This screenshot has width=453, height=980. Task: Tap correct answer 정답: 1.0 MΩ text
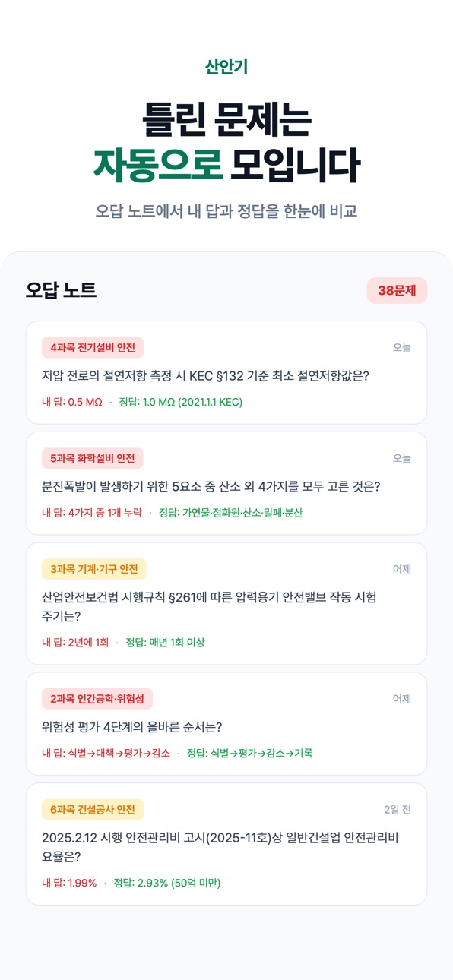coord(181,402)
